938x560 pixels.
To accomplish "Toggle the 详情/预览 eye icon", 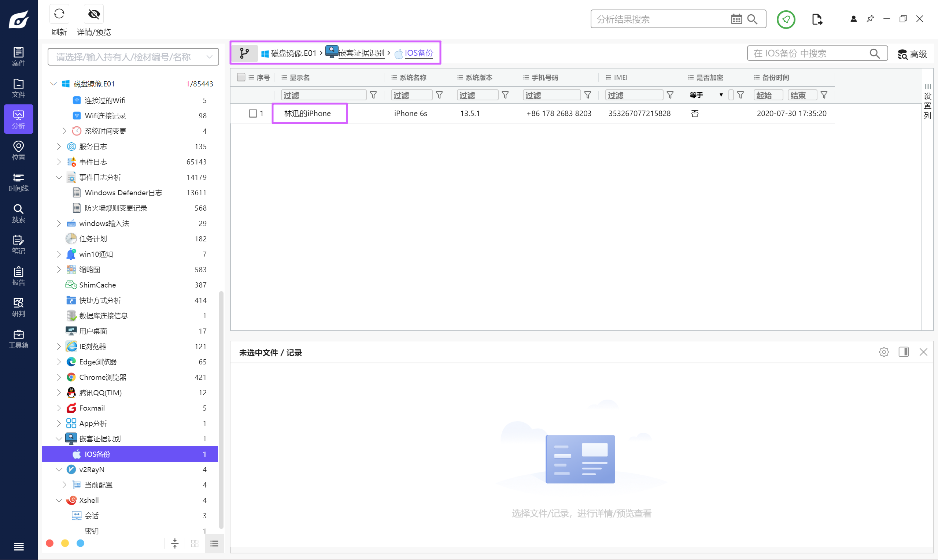I will tap(93, 14).
